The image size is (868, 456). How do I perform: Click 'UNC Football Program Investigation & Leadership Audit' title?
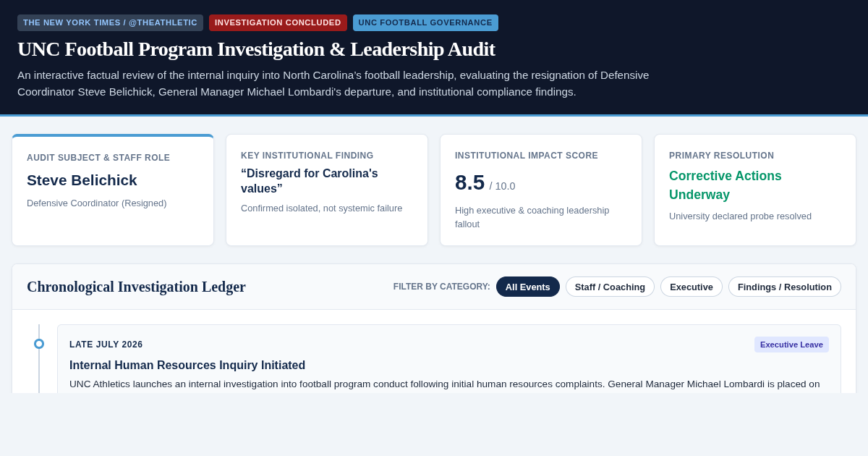pyautogui.click(x=256, y=49)
